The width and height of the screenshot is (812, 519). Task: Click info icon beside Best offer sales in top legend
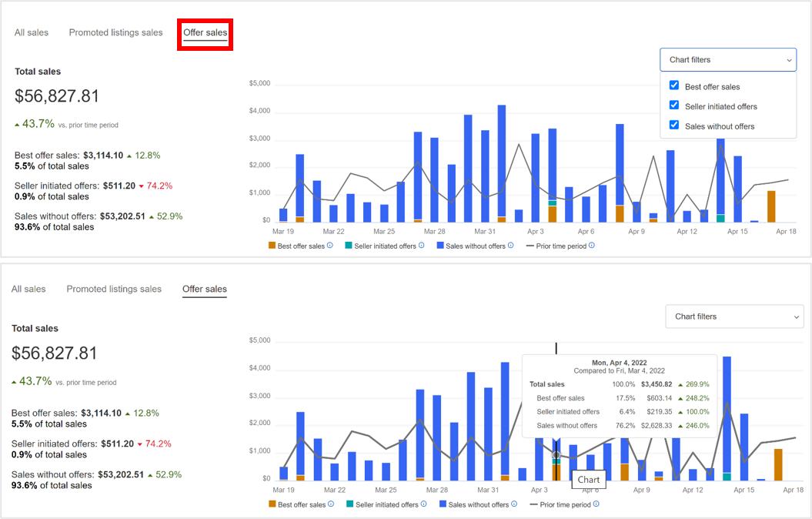click(329, 246)
